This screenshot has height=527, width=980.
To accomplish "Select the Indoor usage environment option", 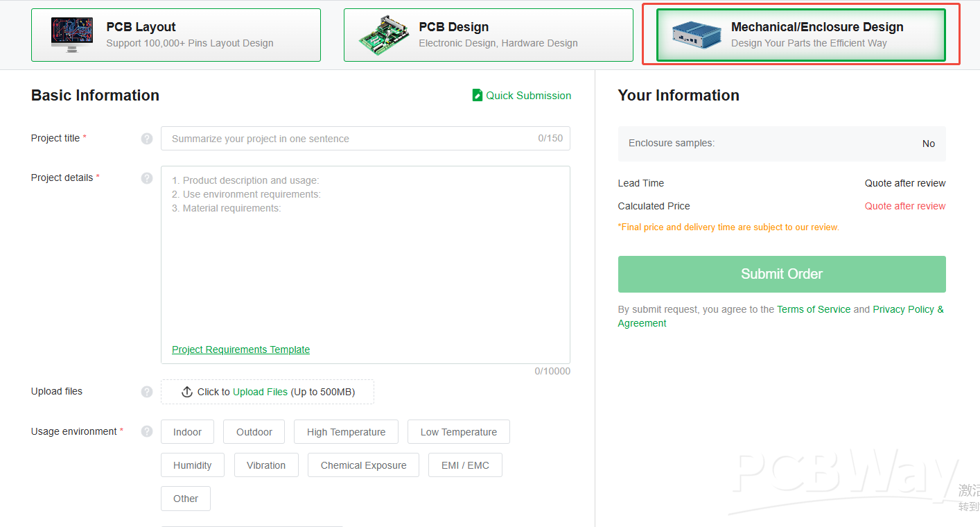I will 187,432.
